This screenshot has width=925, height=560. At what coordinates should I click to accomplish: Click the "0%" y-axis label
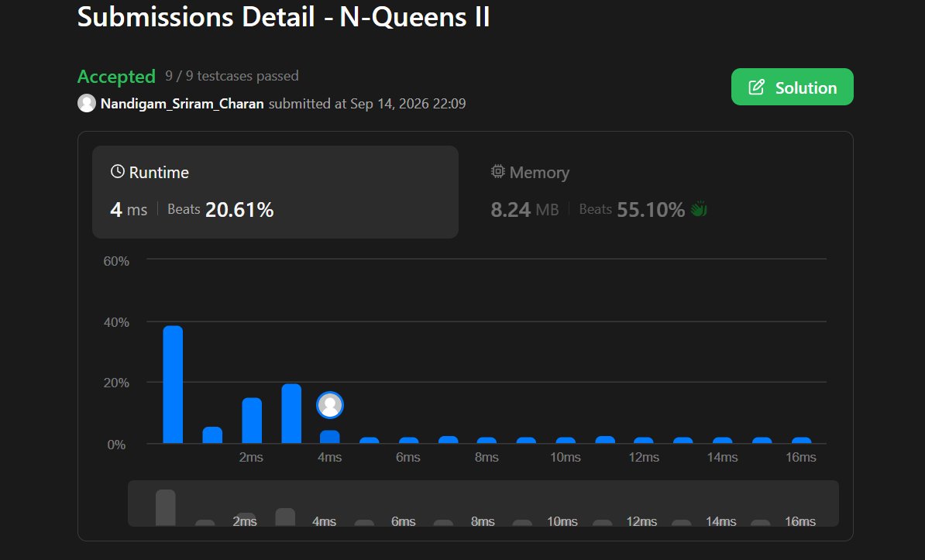(x=116, y=445)
